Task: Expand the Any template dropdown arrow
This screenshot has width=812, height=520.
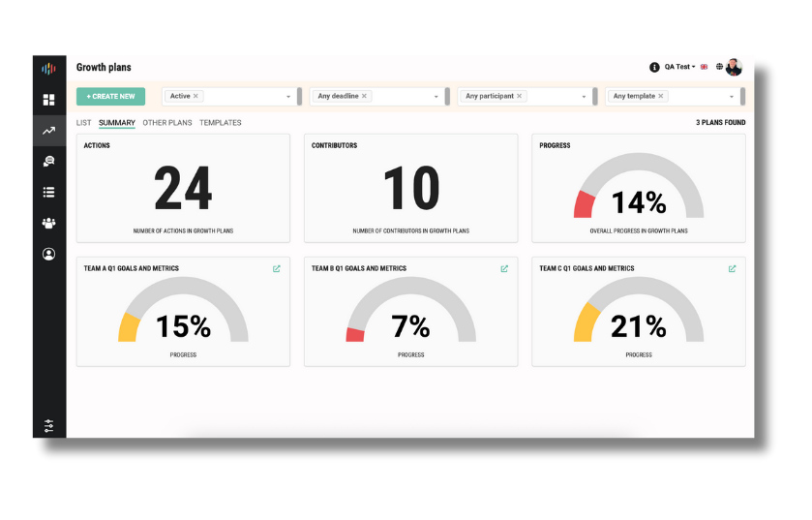Action: point(732,97)
